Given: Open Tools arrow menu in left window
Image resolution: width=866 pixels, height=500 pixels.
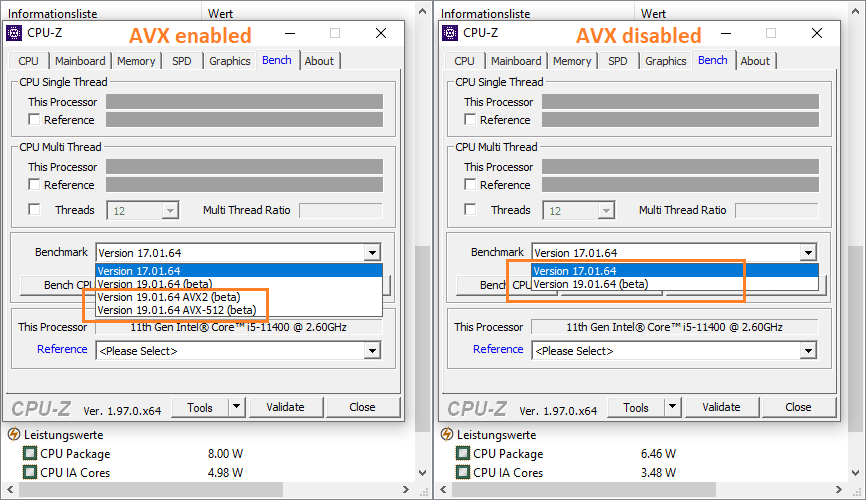Looking at the screenshot, I should click(236, 407).
